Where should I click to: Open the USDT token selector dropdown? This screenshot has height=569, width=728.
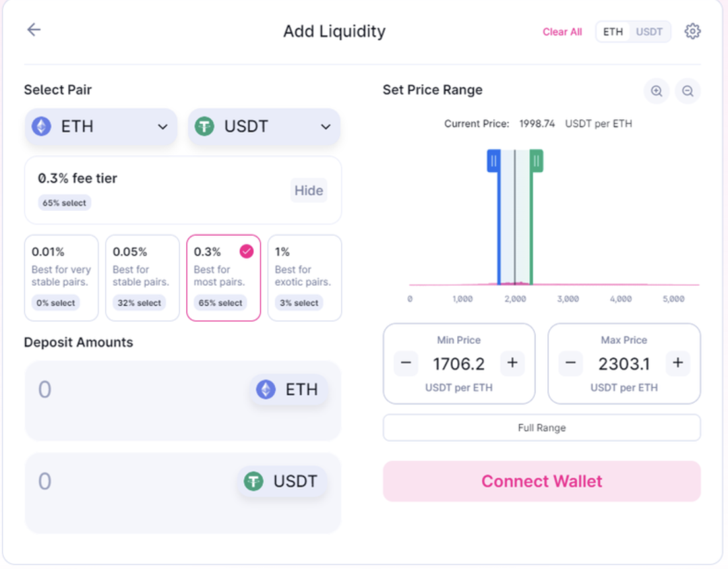(264, 127)
